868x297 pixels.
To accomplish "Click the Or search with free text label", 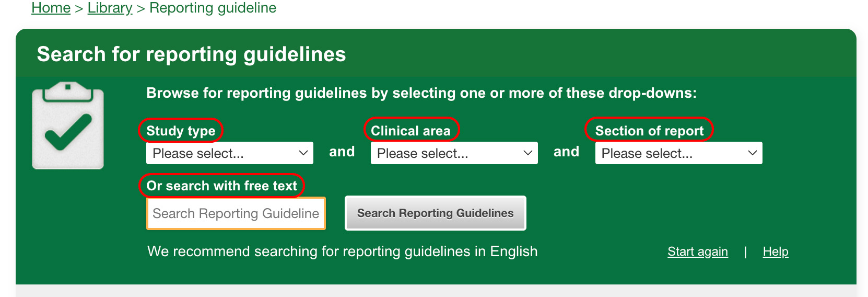I will click(x=221, y=186).
